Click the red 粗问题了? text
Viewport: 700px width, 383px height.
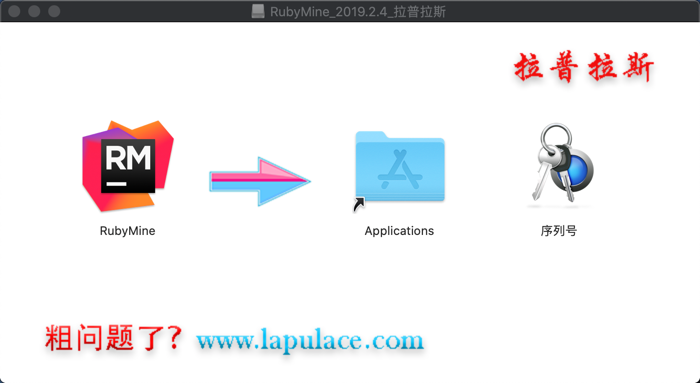coord(113,337)
